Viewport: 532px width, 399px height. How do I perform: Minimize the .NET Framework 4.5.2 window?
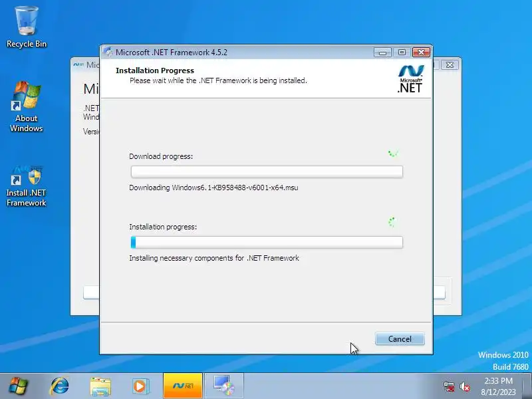(x=383, y=53)
